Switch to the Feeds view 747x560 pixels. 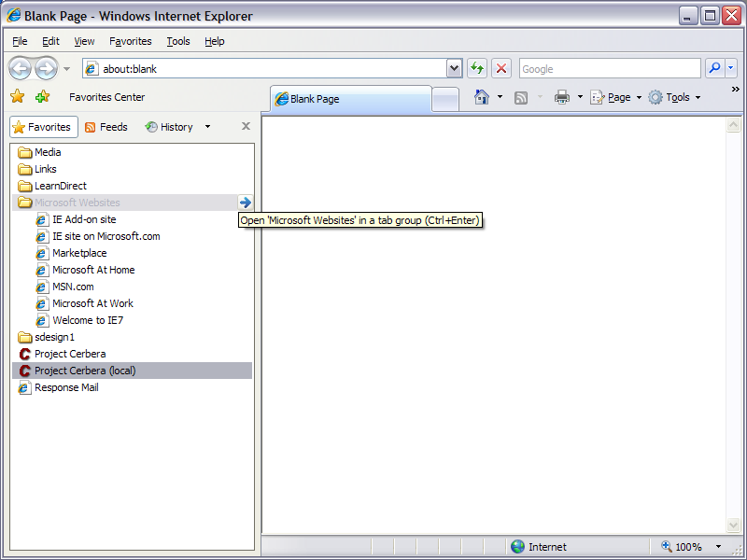coord(106,127)
